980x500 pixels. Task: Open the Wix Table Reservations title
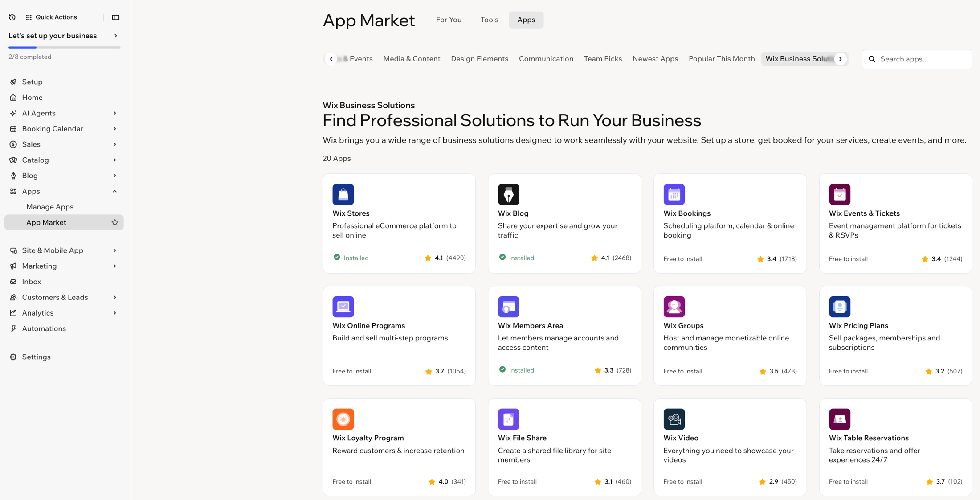pyautogui.click(x=868, y=438)
